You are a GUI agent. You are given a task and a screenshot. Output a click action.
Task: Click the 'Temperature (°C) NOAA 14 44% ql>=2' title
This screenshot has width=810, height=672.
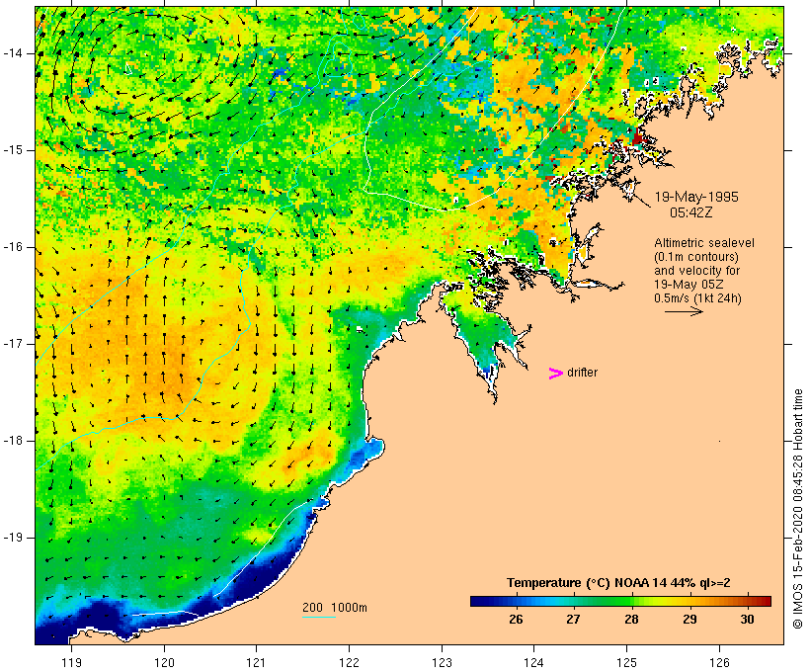[x=618, y=583]
